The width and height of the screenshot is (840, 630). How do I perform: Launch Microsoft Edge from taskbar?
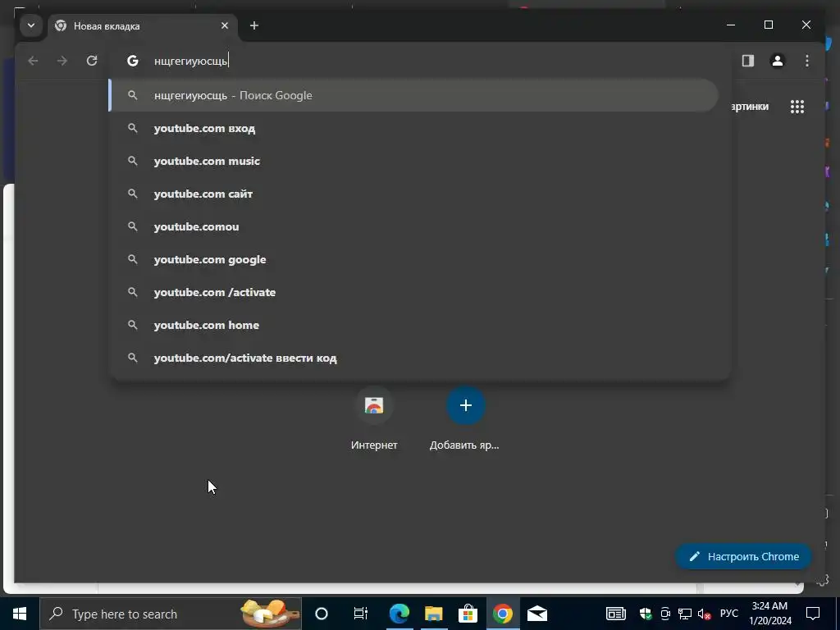[399, 614]
